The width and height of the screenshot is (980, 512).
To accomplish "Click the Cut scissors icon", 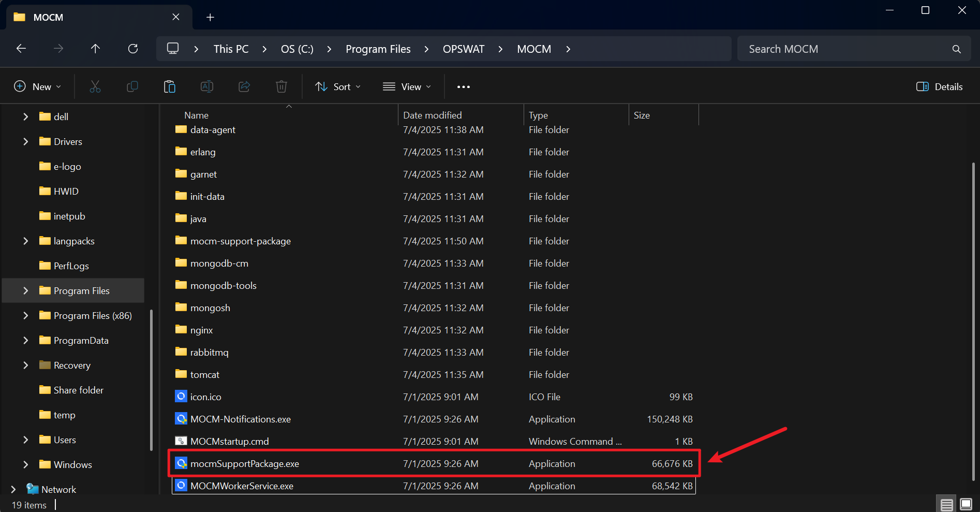I will pyautogui.click(x=95, y=86).
